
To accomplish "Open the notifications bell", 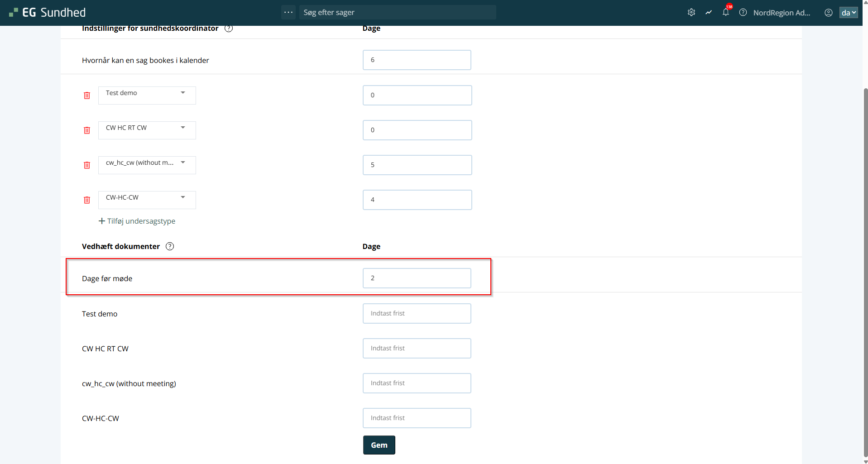I will [725, 12].
